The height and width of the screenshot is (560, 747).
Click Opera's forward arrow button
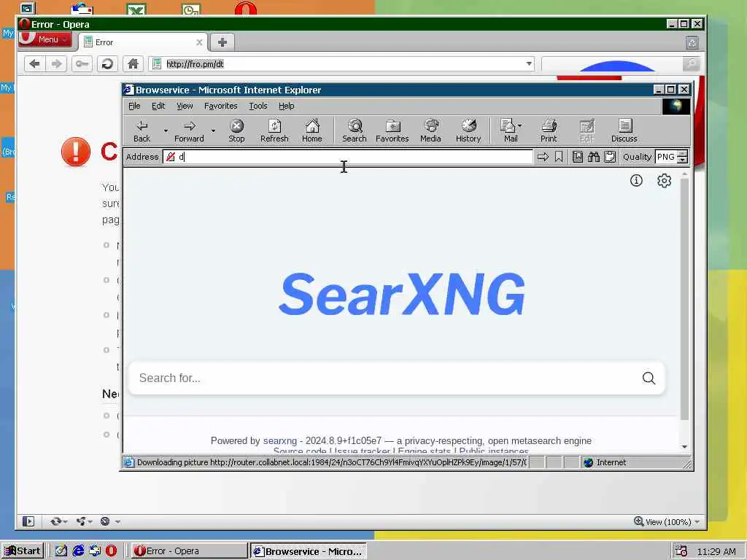click(x=57, y=64)
